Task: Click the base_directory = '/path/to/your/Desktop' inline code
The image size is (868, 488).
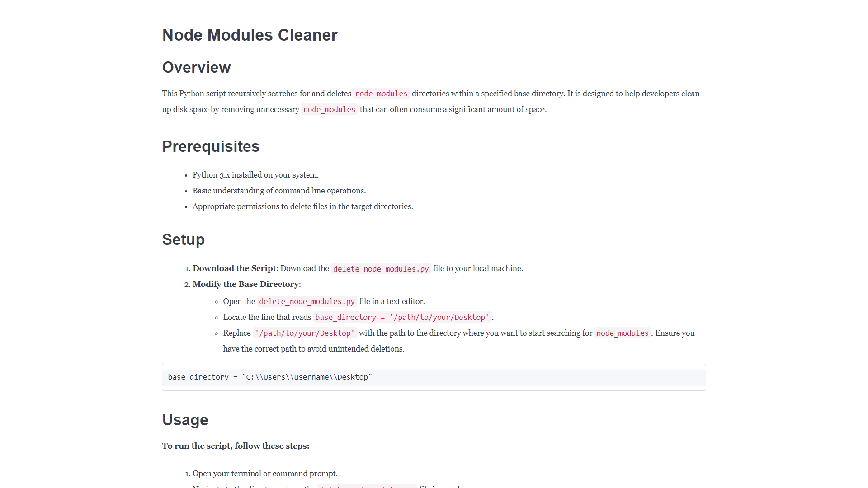Action: click(x=402, y=317)
